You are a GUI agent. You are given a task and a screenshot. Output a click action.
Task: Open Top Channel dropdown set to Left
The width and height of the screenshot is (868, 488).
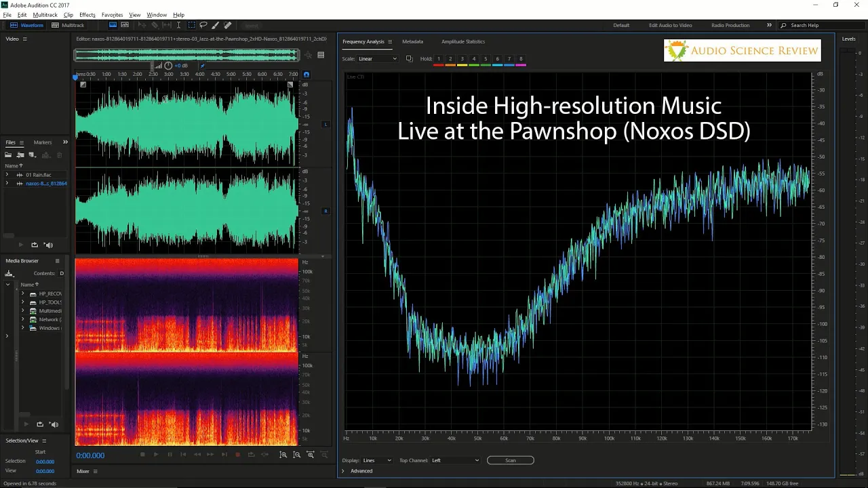456,460
